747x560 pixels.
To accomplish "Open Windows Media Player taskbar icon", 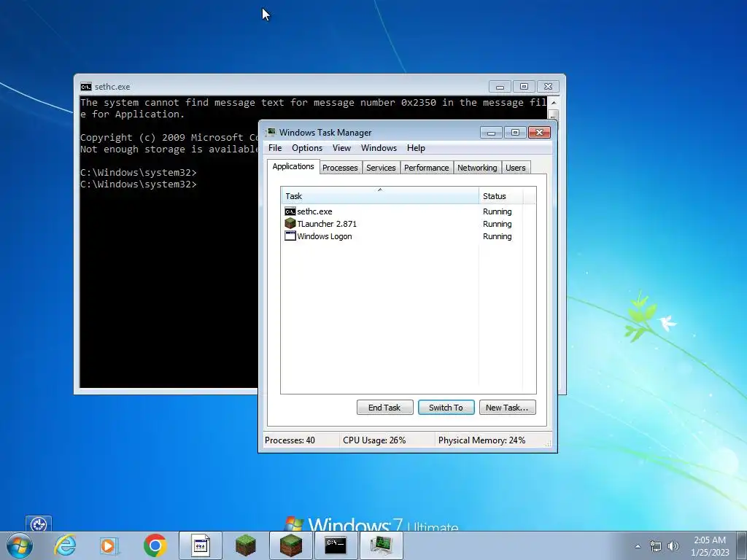I will [108, 545].
